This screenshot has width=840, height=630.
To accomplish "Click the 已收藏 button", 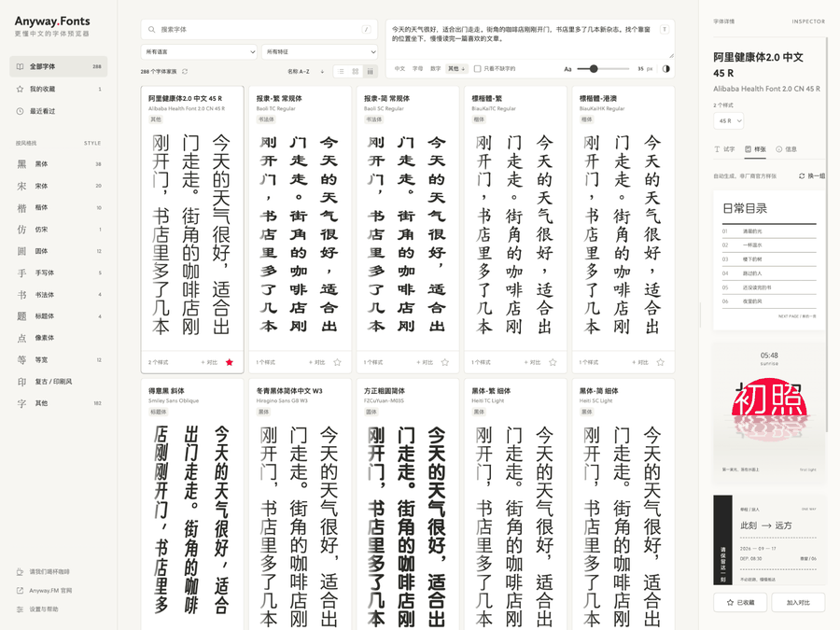I will pyautogui.click(x=740, y=603).
